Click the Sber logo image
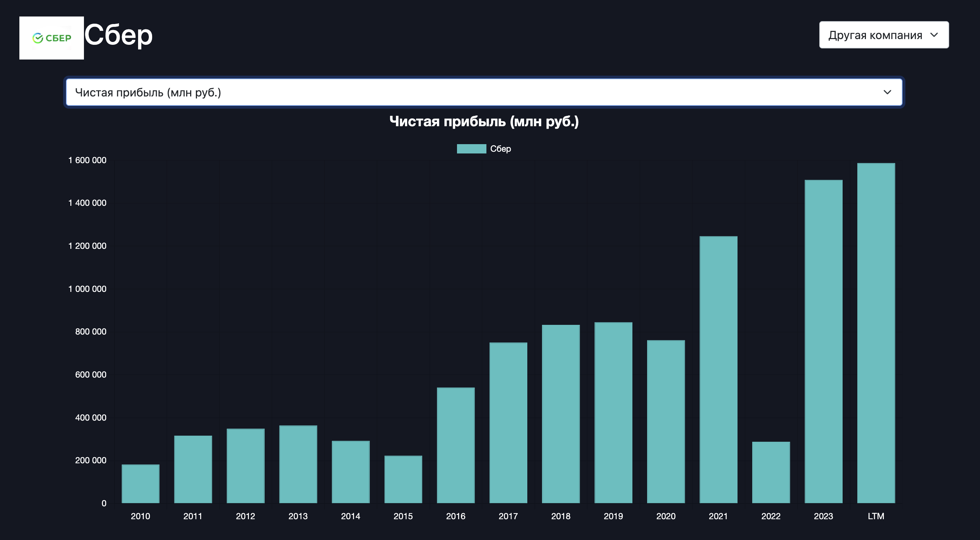This screenshot has height=540, width=980. coord(51,38)
